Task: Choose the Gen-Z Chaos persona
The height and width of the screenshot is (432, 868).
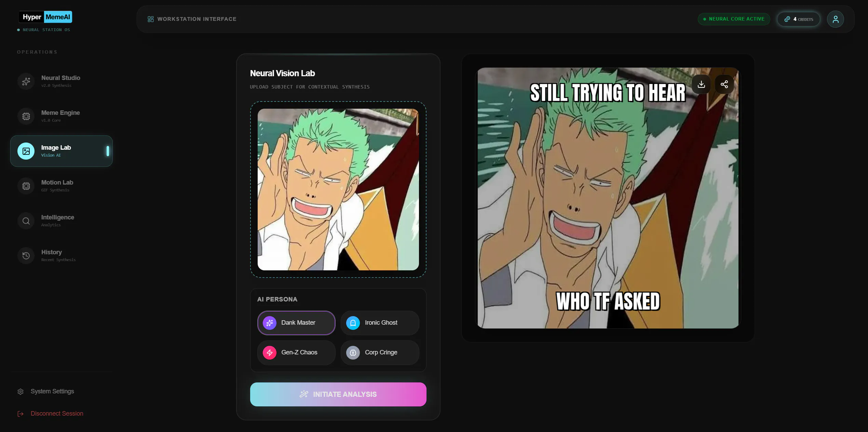Action: click(x=296, y=353)
